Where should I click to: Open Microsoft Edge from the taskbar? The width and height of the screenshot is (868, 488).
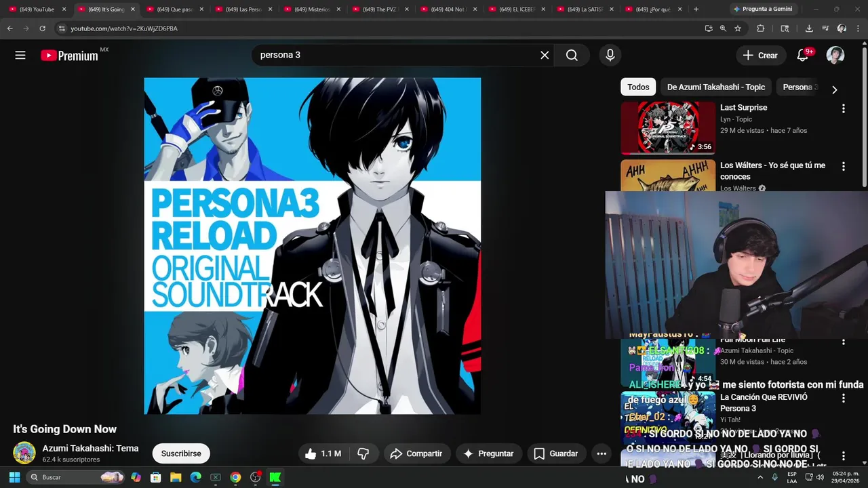tap(195, 477)
